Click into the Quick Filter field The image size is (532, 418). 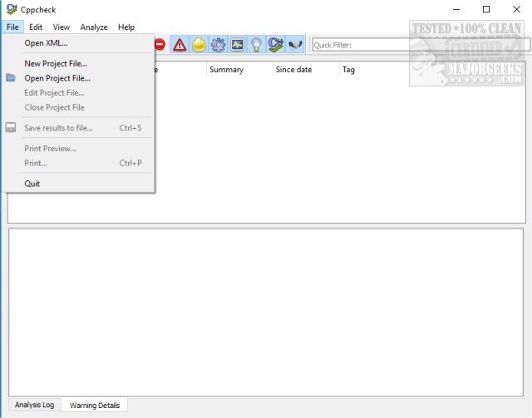tap(421, 45)
